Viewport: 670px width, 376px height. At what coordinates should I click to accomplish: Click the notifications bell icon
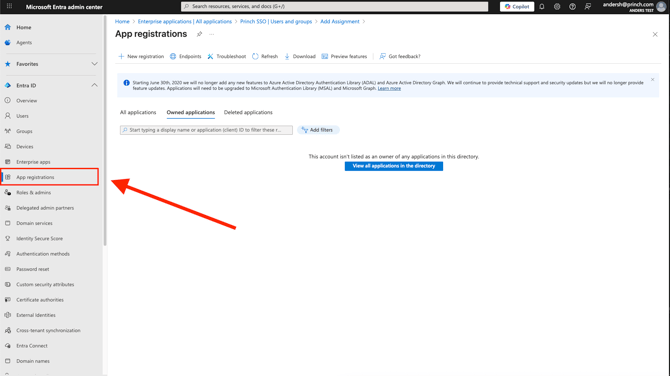coord(542,6)
